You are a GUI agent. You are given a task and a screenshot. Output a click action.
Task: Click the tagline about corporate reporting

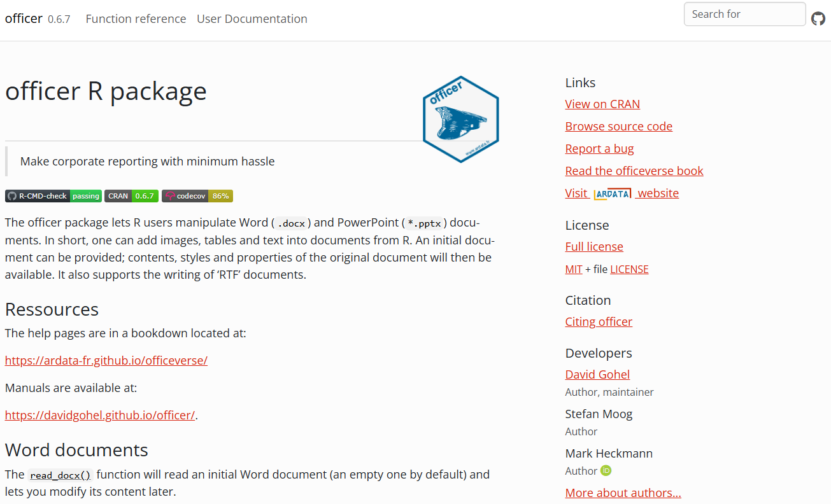coord(148,162)
